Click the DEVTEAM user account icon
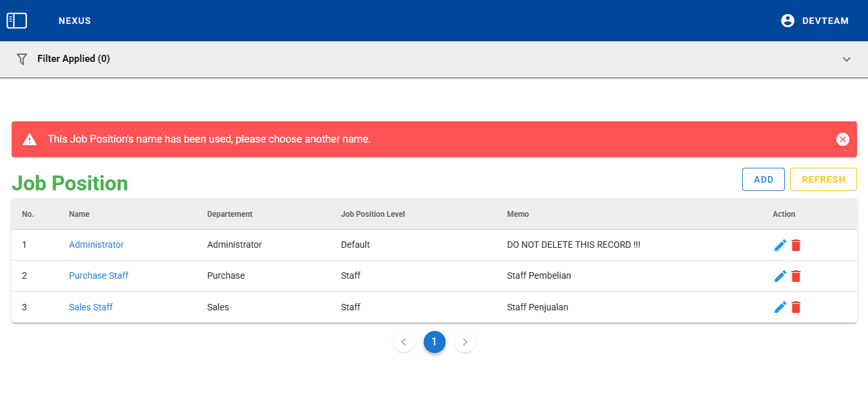Viewport: 868px width, 411px height. (x=787, y=21)
